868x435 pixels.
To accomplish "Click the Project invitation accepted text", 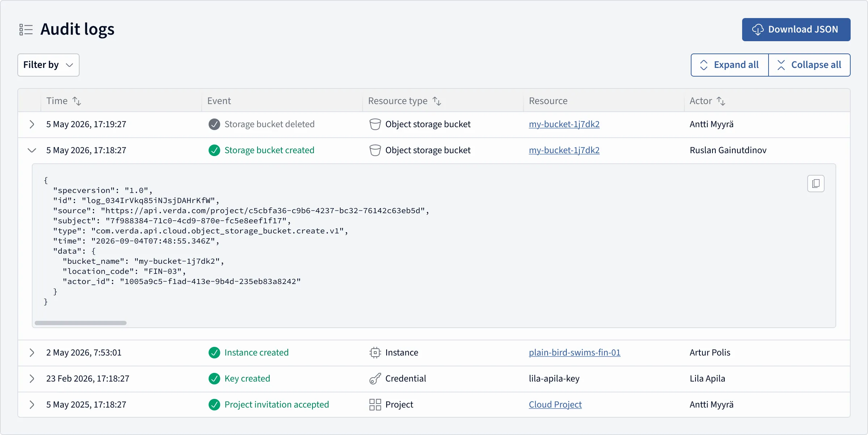I will tap(277, 405).
